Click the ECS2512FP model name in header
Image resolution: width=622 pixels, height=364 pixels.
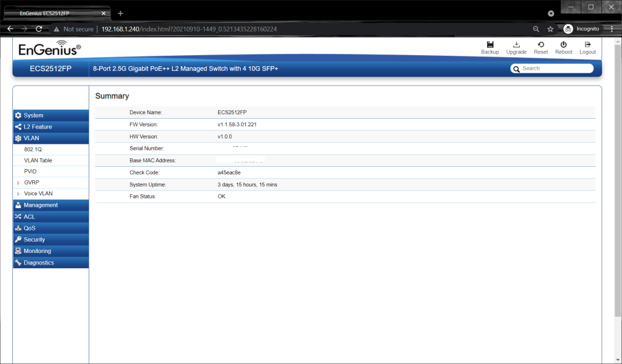[51, 69]
